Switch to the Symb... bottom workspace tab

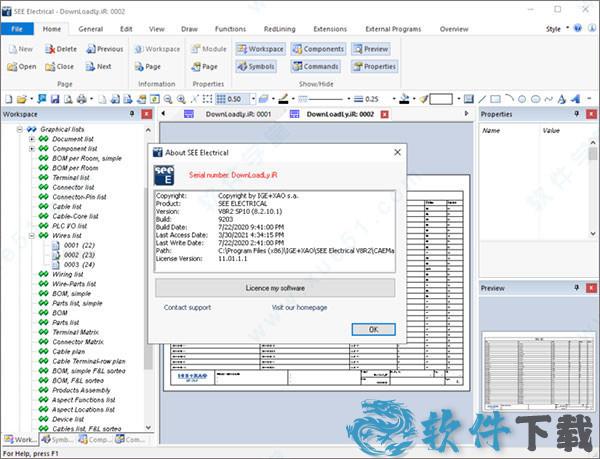pyautogui.click(x=57, y=440)
